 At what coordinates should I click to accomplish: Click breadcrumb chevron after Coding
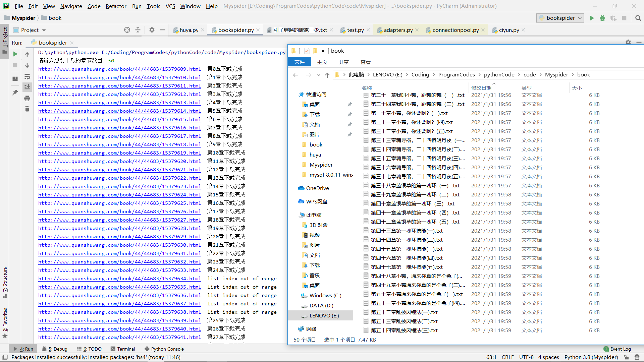(434, 75)
